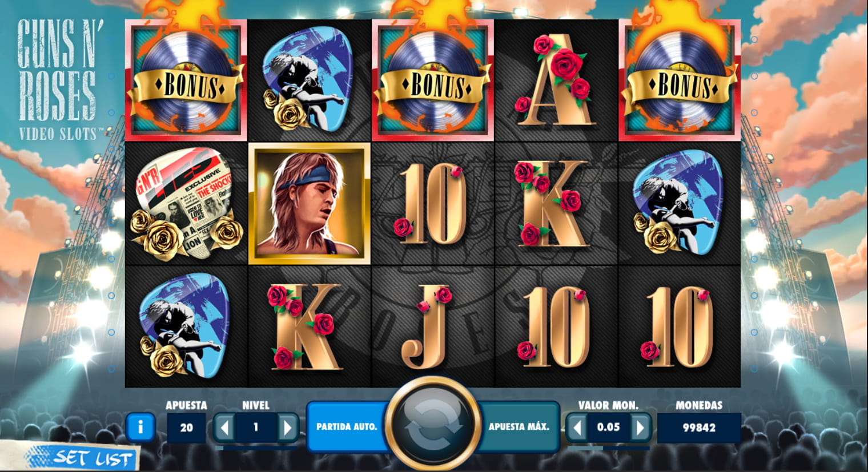Start autoplay with Partida Auto button
This screenshot has height=472, width=868.
click(x=347, y=426)
